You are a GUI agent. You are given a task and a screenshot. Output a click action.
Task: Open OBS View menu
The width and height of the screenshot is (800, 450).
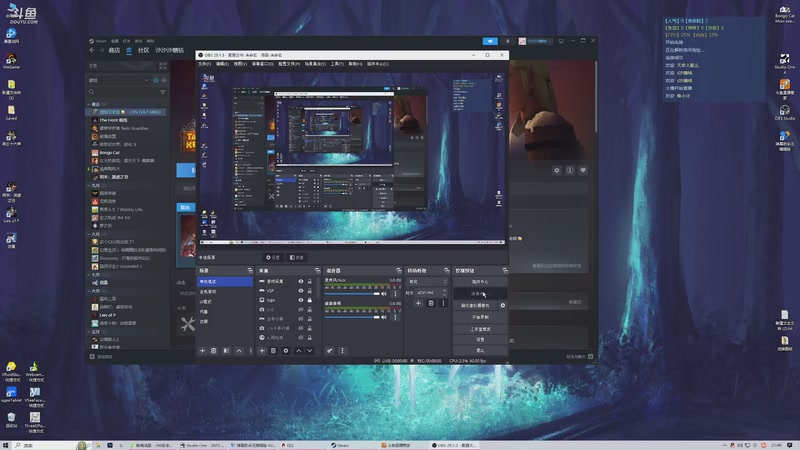[x=240, y=64]
